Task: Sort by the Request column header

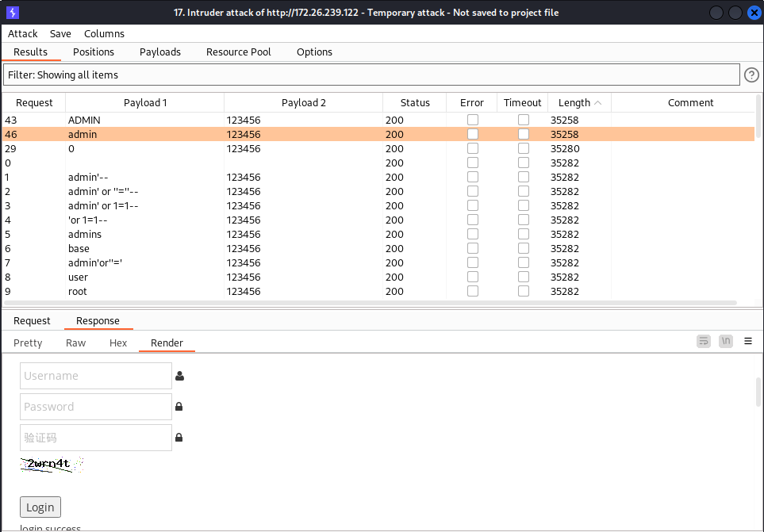Action: [x=34, y=103]
